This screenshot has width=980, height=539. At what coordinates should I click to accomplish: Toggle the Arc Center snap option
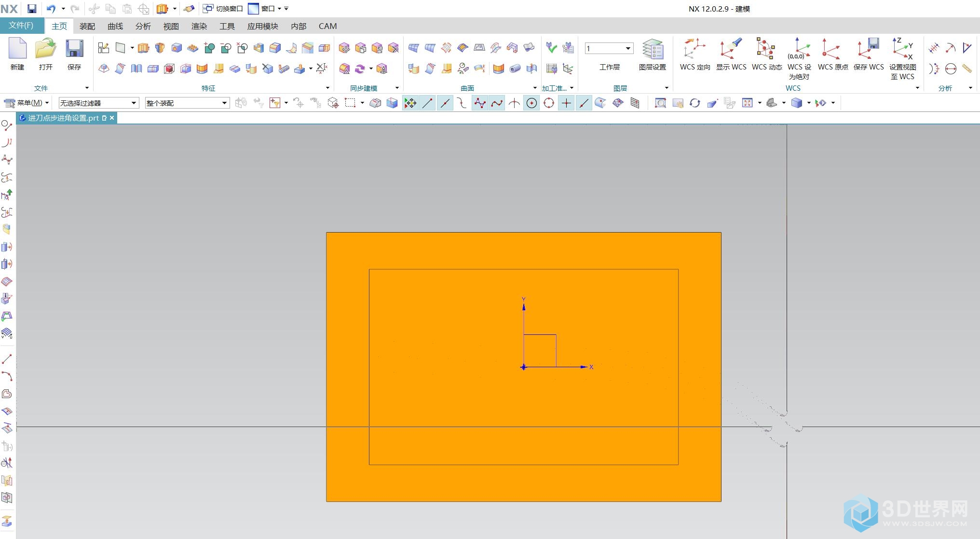531,103
